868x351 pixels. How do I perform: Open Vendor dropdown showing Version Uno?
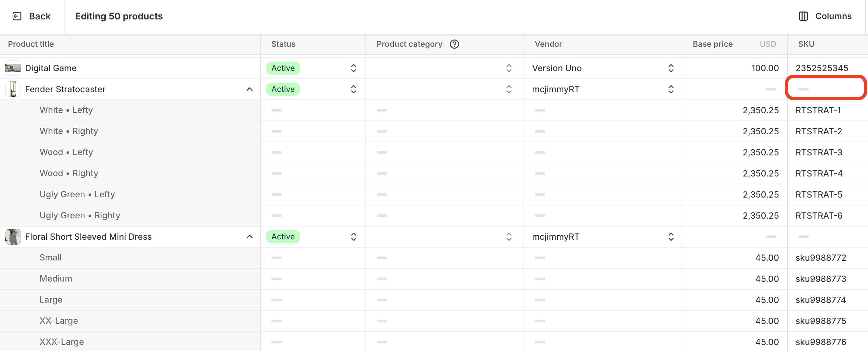click(670, 68)
